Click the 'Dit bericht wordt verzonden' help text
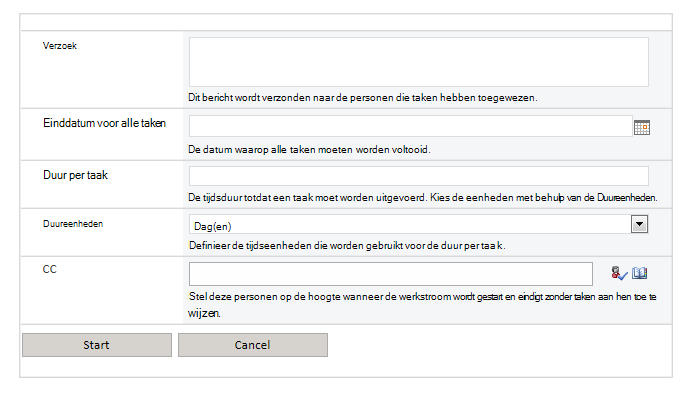The image size is (687, 395). (x=363, y=98)
